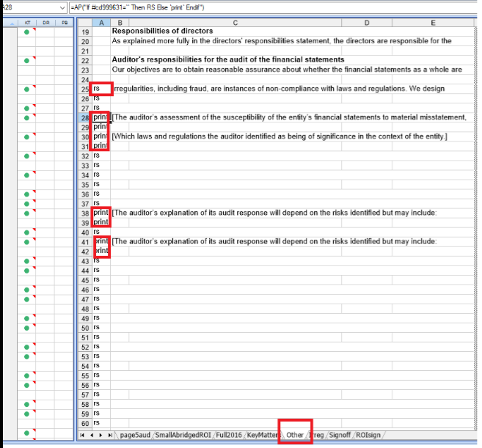Click the DR column header in left panel
Screen dimensions: 482x448
[x=45, y=23]
